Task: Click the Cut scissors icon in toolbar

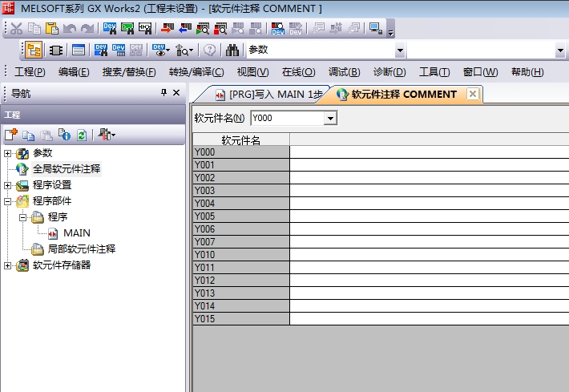Action: [16, 29]
